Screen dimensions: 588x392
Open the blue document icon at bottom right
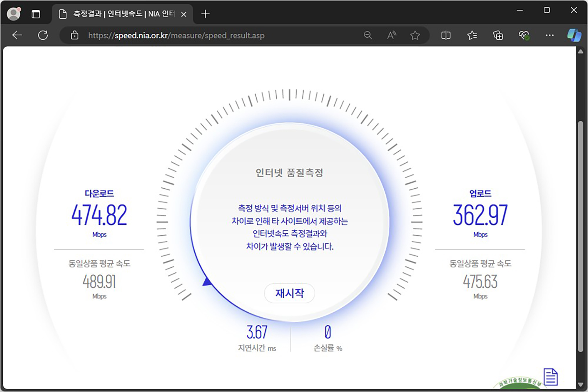coord(550,376)
